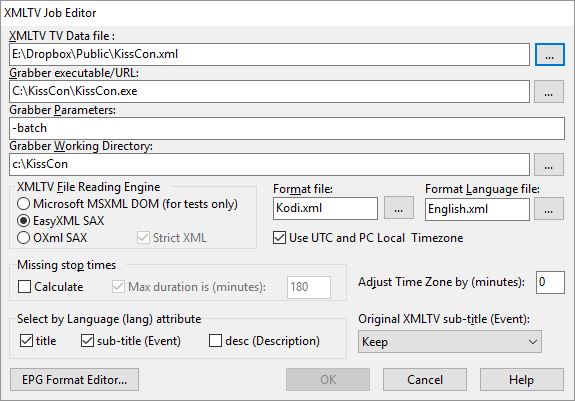This screenshot has height=401, width=575.
Task: Focus the Grabber Parameters field
Action: pyautogui.click(x=287, y=128)
